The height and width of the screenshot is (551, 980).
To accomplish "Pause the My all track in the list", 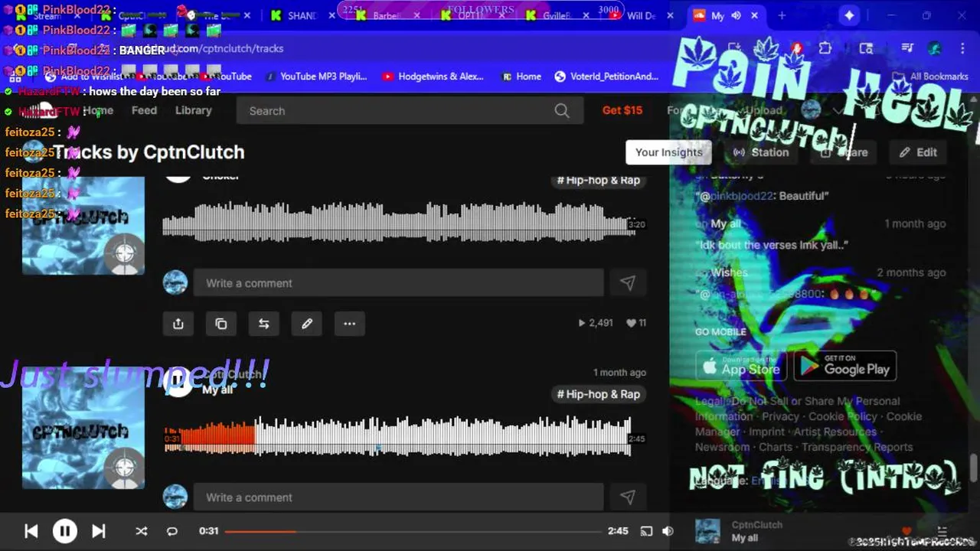I will pyautogui.click(x=178, y=382).
